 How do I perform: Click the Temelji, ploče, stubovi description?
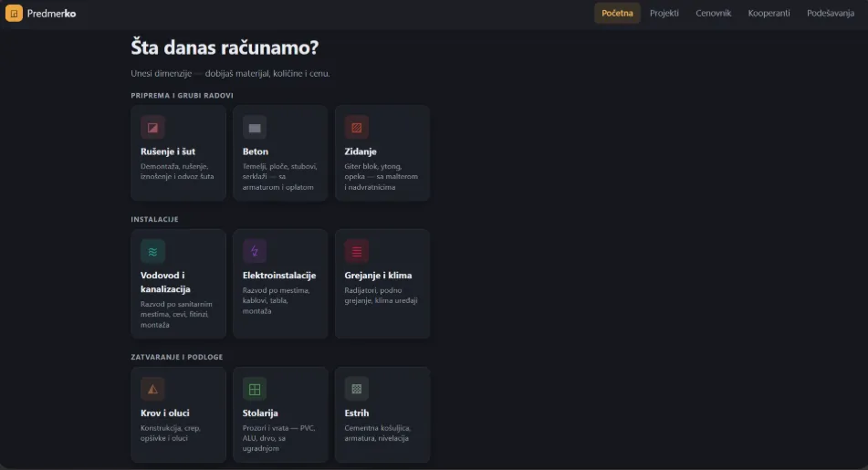point(279,177)
